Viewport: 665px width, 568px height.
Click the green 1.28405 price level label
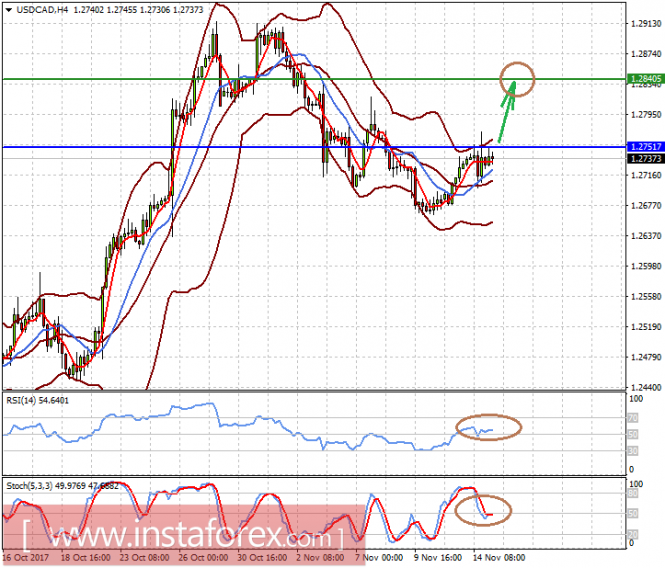pyautogui.click(x=646, y=79)
